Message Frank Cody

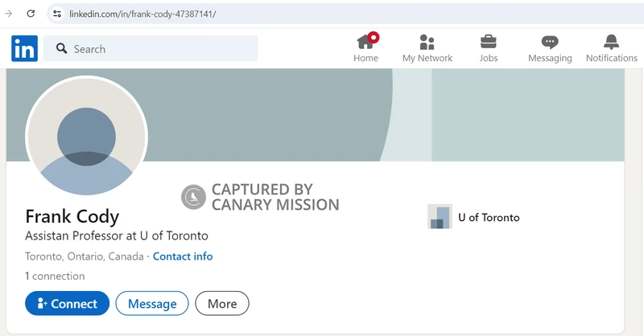coord(152,303)
